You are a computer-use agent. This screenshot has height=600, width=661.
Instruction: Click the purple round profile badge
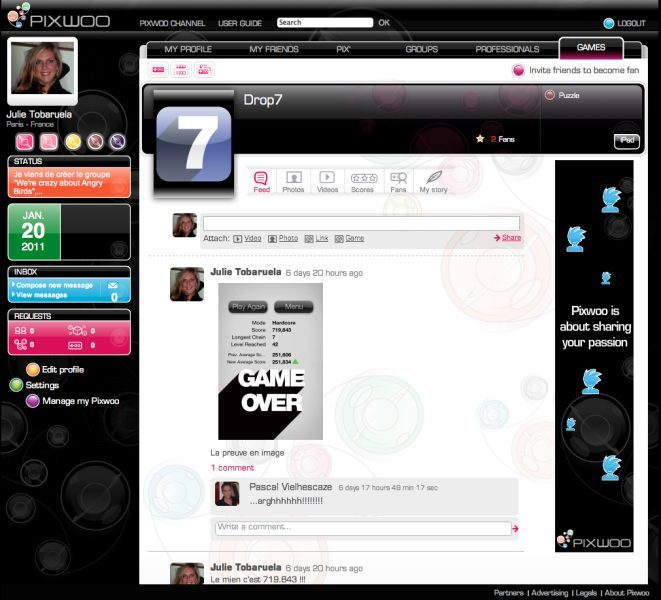coord(117,142)
